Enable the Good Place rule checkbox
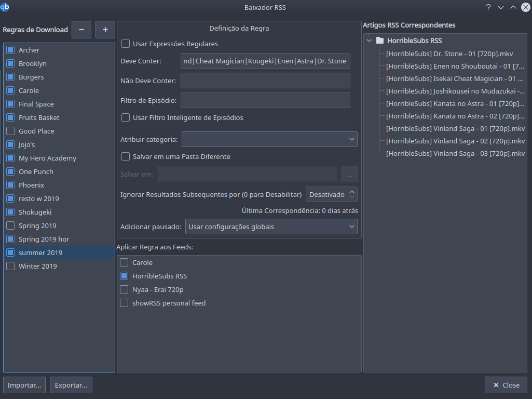The image size is (532, 399). (10, 131)
